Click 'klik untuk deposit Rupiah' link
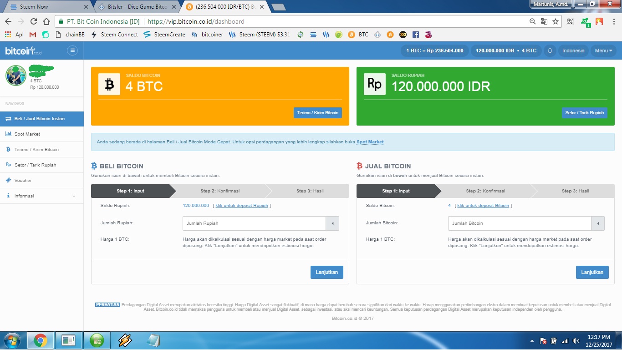This screenshot has height=364, width=622. [242, 206]
